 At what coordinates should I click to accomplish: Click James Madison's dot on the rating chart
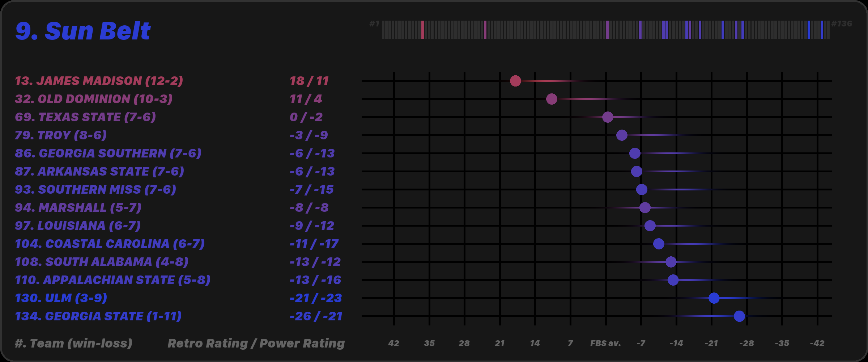[515, 81]
